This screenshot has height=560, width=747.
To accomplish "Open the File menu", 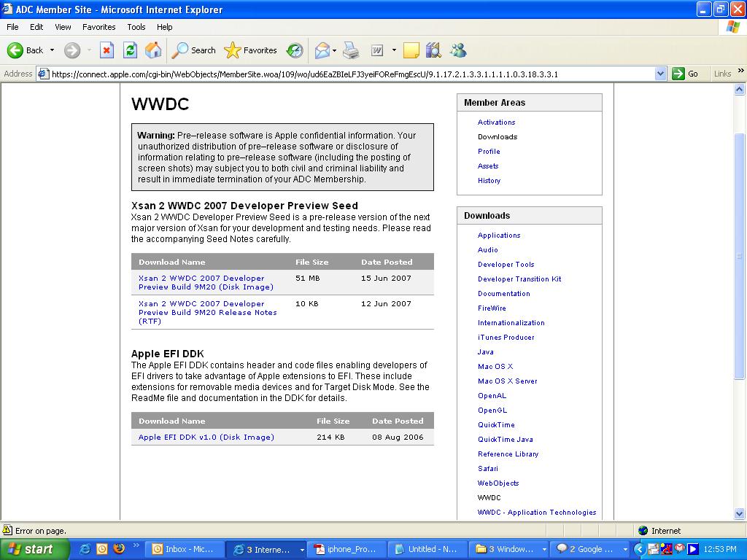I will [12, 27].
